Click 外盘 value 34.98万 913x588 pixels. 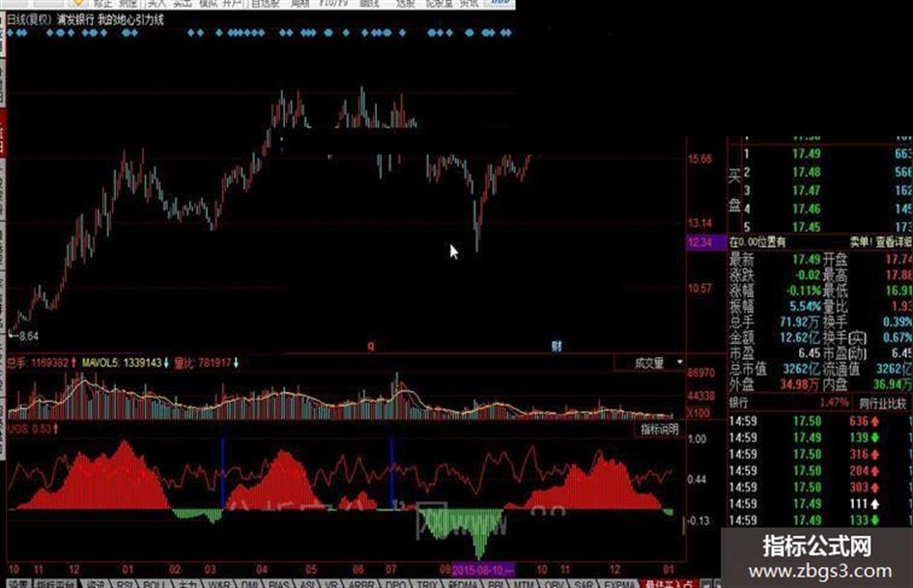point(800,384)
